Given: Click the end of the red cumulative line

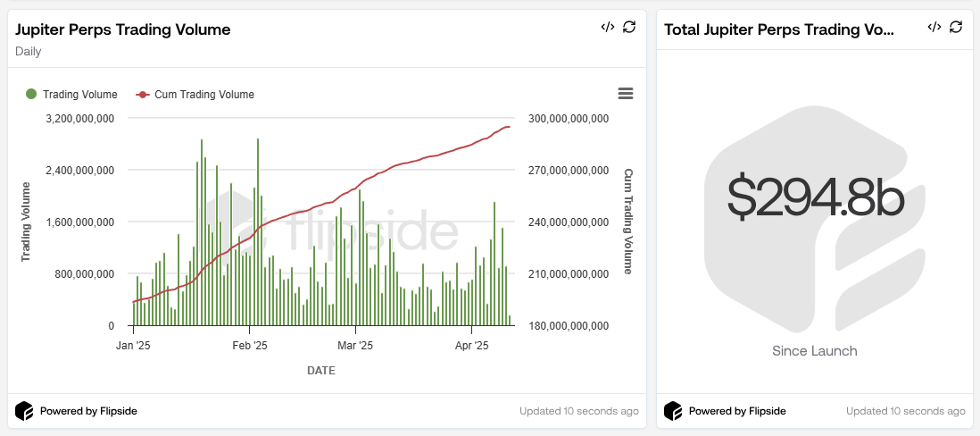Looking at the screenshot, I should [508, 128].
